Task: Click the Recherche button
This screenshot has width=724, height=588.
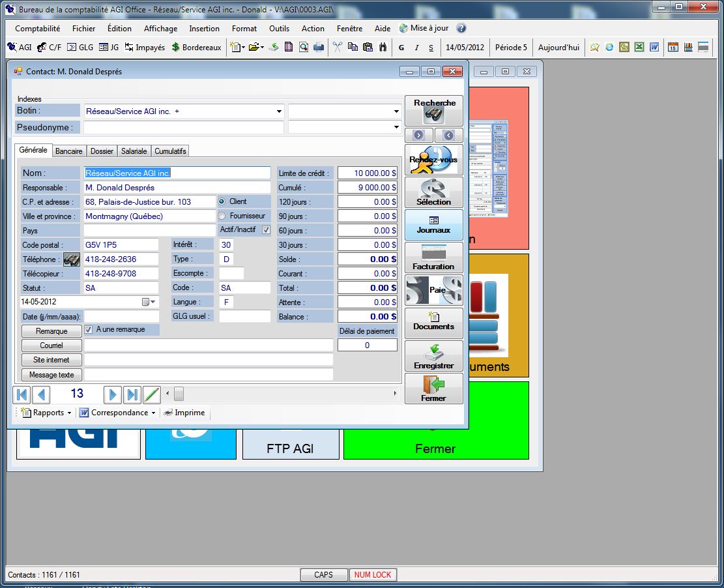Action: point(434,111)
